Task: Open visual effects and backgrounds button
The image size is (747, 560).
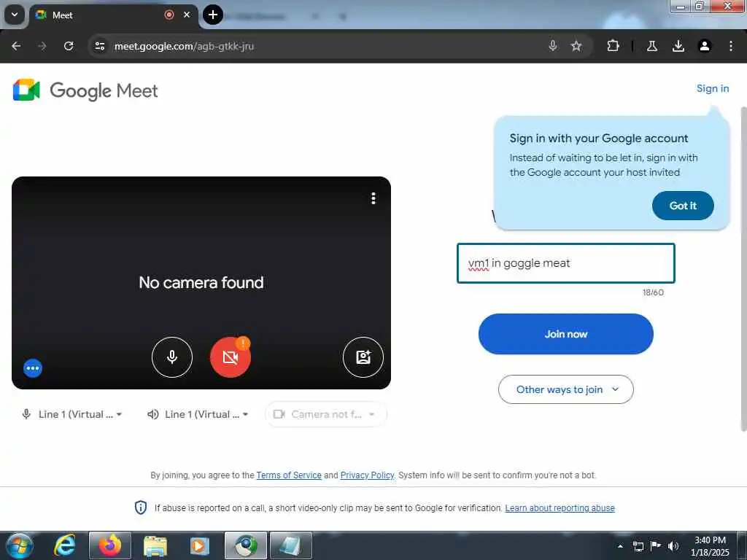Action: (363, 357)
